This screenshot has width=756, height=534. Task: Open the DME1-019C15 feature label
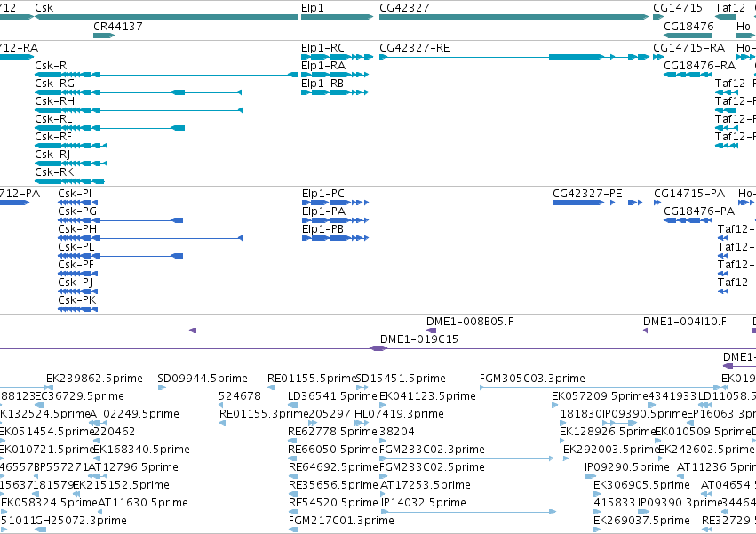click(419, 339)
